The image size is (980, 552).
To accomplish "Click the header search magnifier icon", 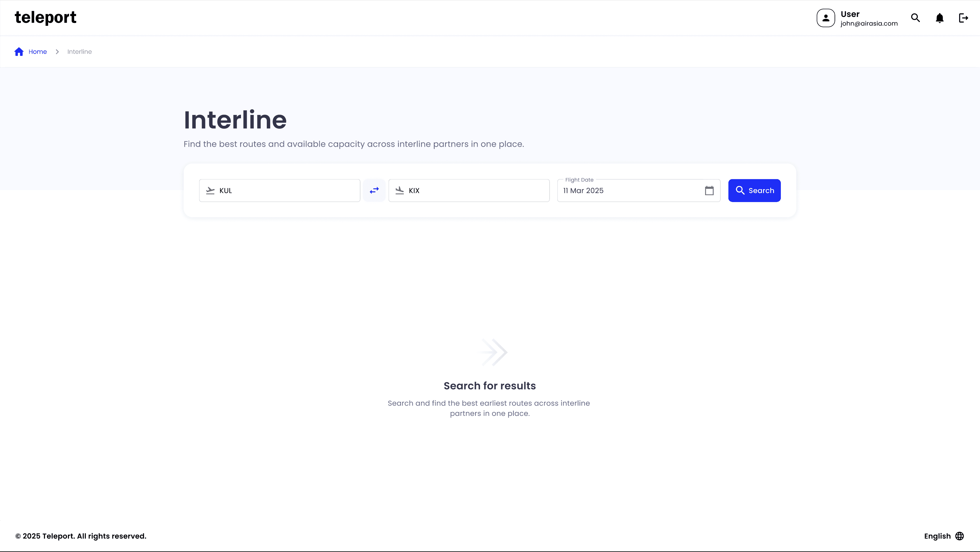I will click(915, 18).
